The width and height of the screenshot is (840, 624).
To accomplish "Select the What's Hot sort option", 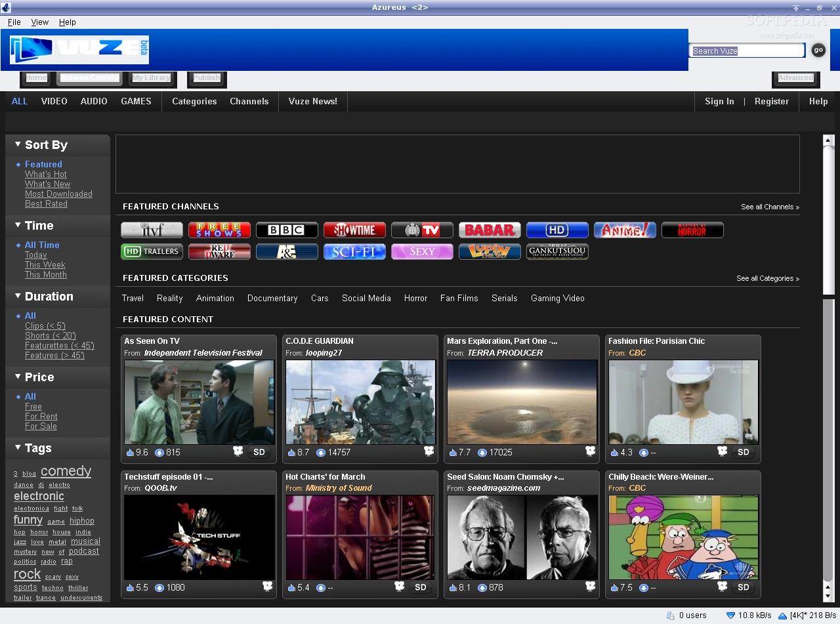I will (45, 174).
